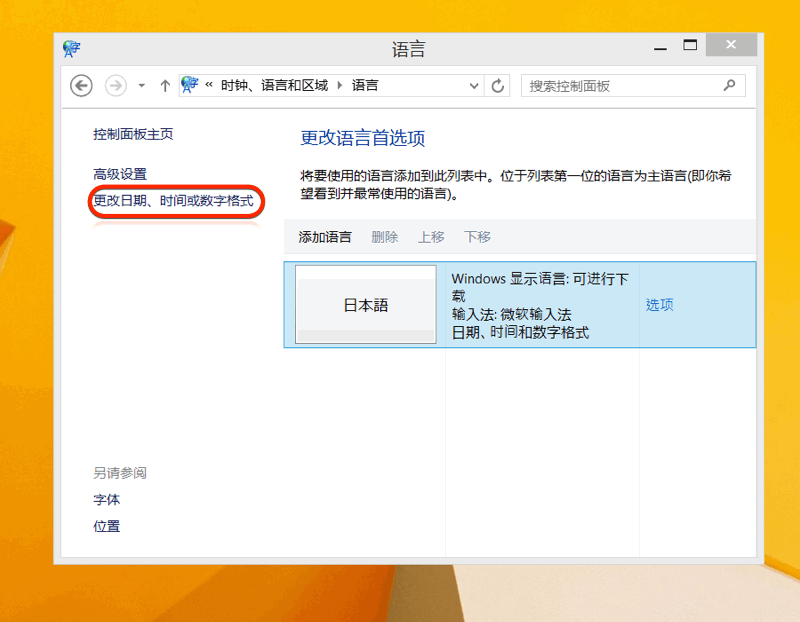Click the « breadcrumb overflow chevron
This screenshot has height=622, width=800.
[x=209, y=86]
